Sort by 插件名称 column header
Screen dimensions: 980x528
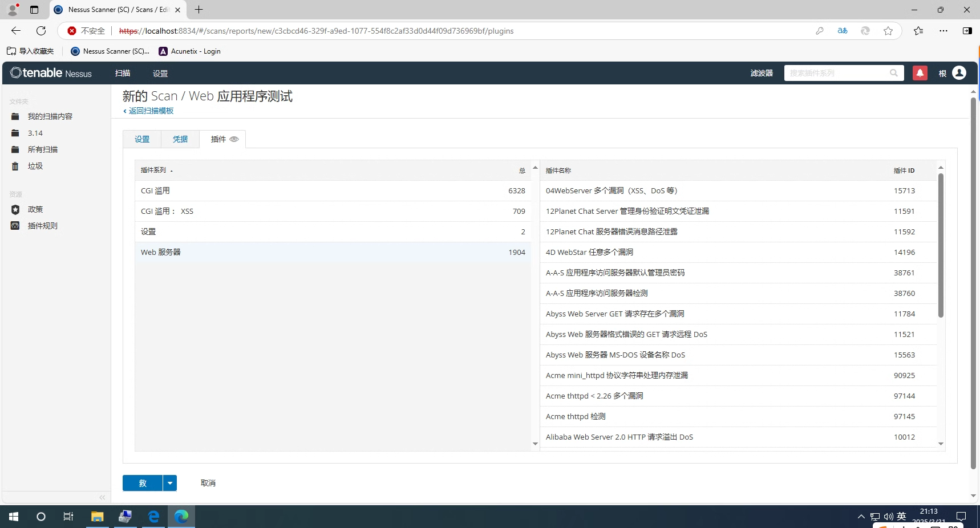click(558, 170)
